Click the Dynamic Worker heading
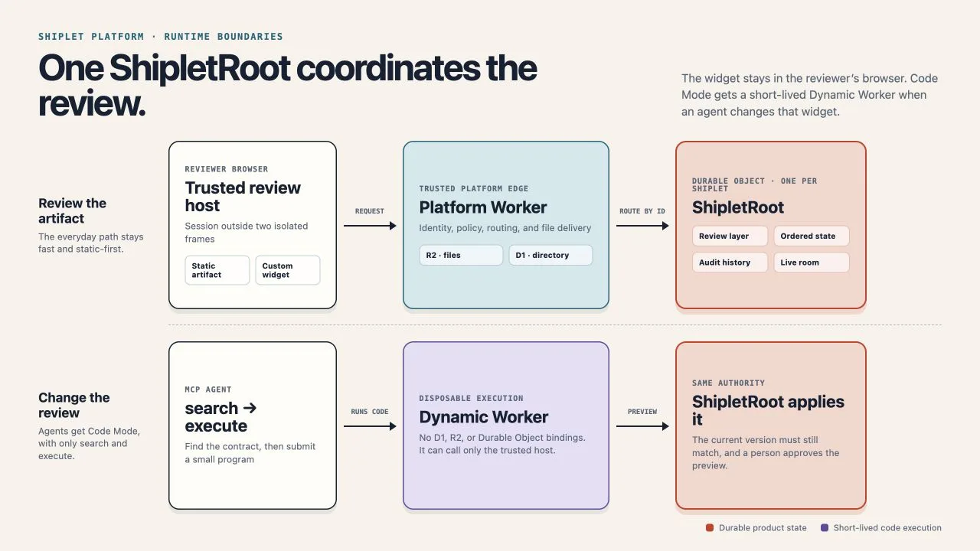Screen dimensions: 980x551 coord(484,417)
